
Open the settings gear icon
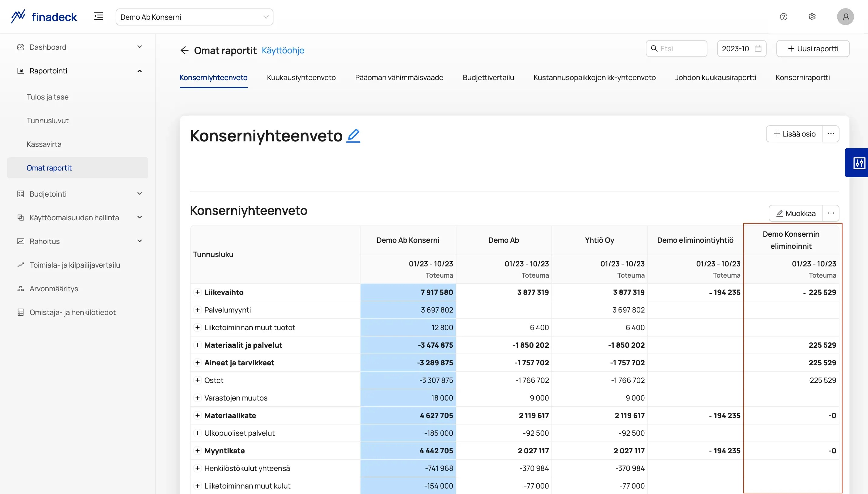click(812, 17)
